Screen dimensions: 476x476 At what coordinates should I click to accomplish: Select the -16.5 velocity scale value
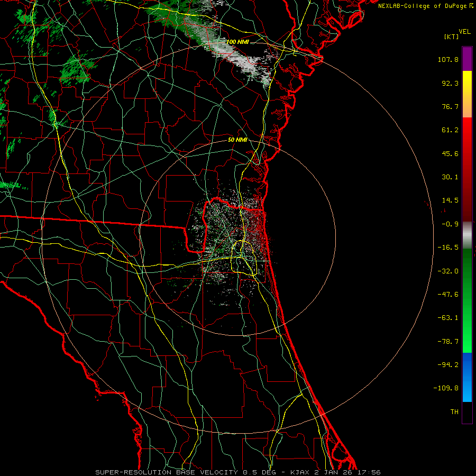(x=448, y=248)
